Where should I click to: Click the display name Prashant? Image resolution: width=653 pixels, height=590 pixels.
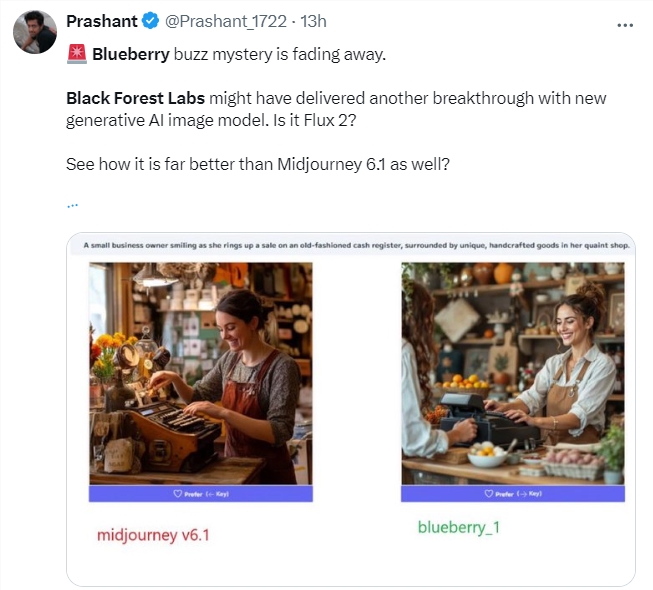click(101, 22)
